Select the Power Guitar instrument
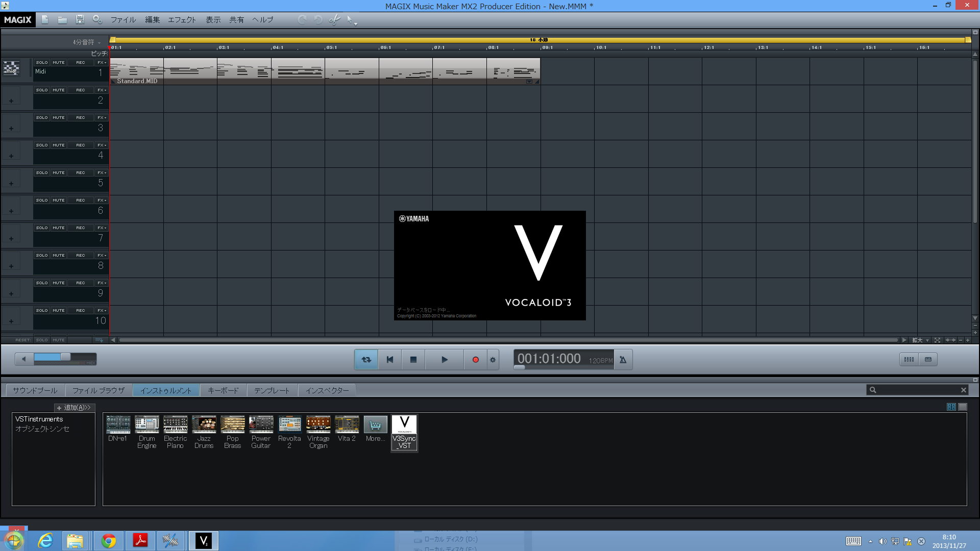The width and height of the screenshot is (980, 551). point(261,432)
